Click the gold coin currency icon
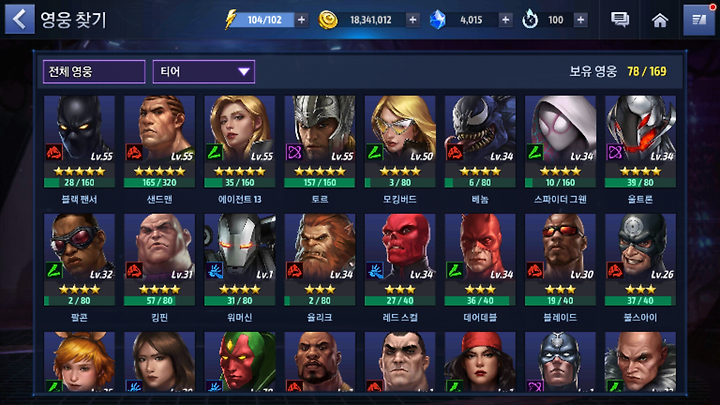The width and height of the screenshot is (720, 405). pos(328,20)
